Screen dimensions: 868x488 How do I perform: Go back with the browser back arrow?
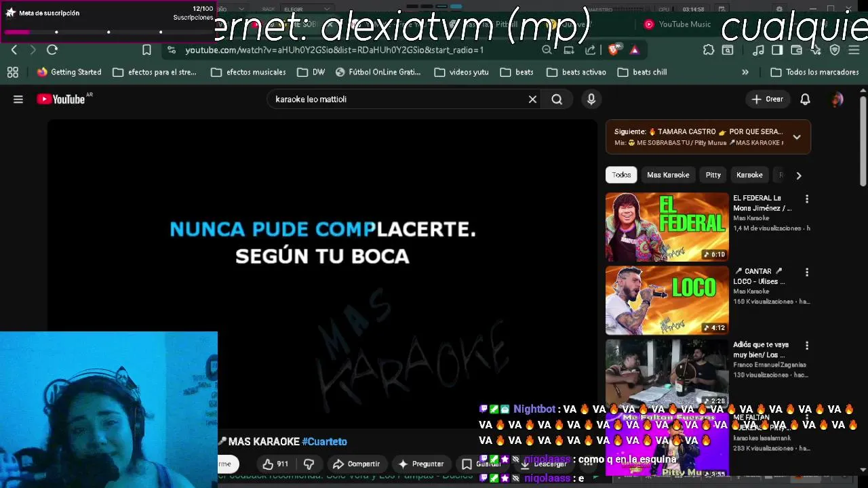14,50
